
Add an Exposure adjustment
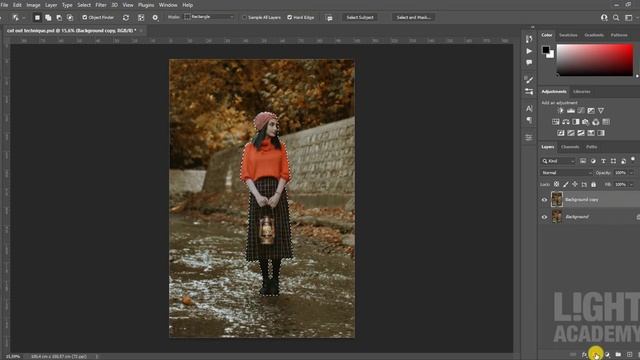591,111
